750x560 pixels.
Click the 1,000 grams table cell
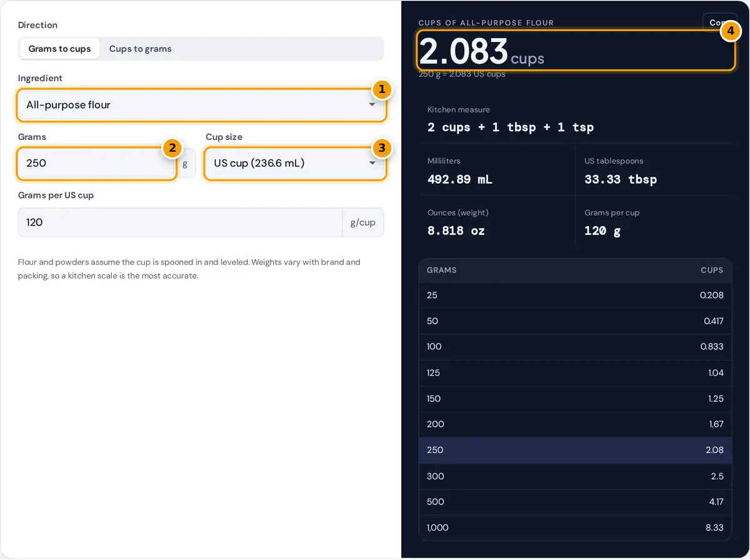point(437,527)
